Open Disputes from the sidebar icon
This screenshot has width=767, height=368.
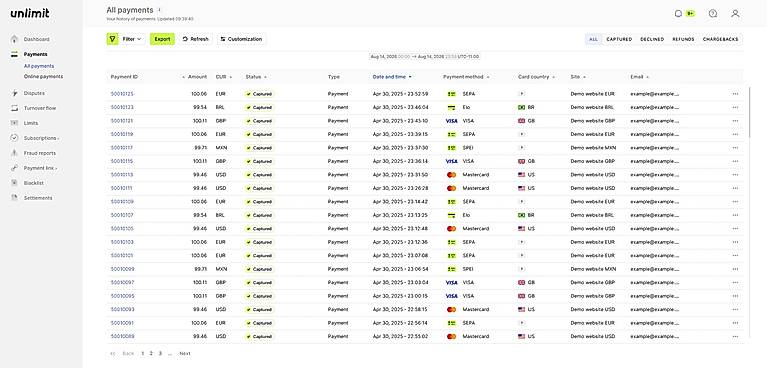coord(14,93)
